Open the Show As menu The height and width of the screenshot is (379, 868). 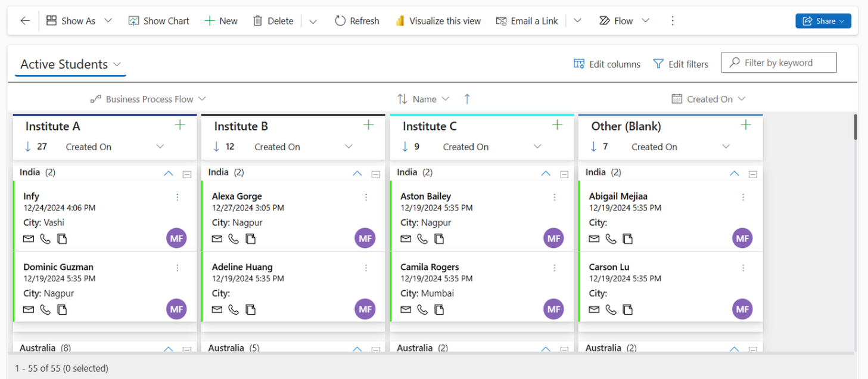pos(79,21)
